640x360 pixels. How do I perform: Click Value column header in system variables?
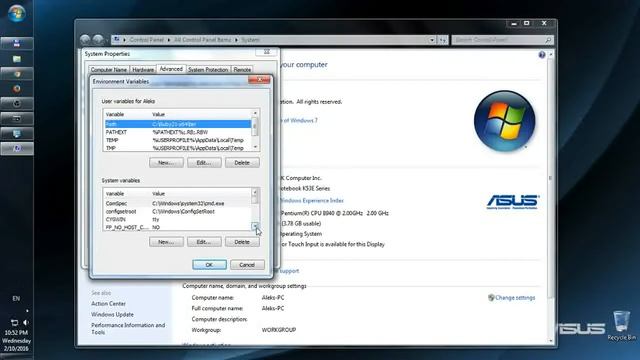(201, 193)
